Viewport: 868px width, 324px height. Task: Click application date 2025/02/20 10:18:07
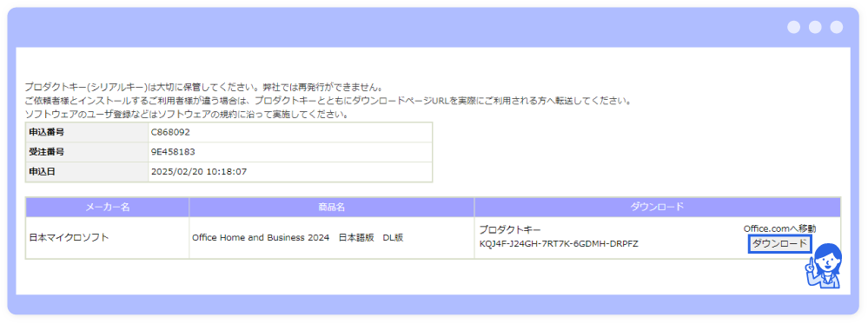199,172
